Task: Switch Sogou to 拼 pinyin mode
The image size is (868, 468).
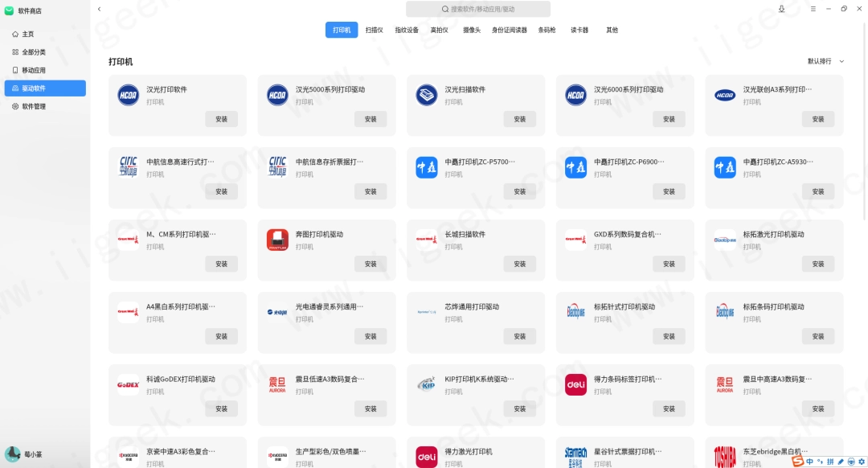Action: pyautogui.click(x=830, y=462)
